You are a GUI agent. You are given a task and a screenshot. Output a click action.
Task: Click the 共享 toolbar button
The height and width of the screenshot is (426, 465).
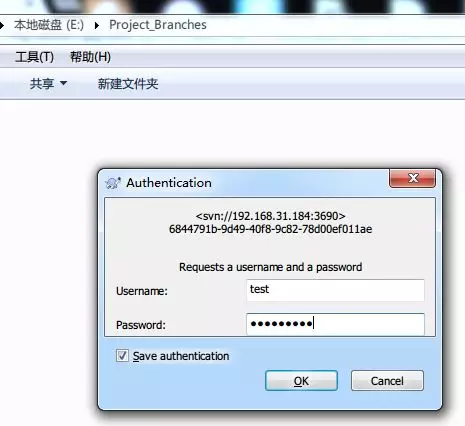[42, 83]
